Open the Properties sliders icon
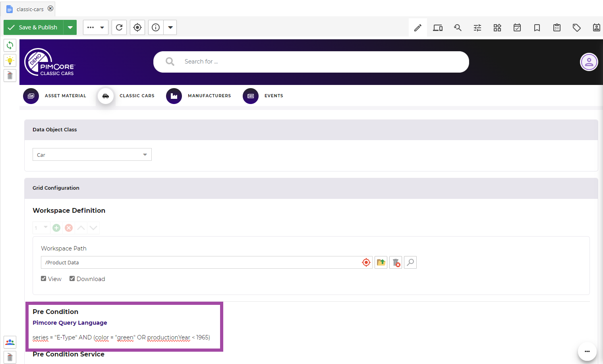This screenshot has height=364, width=603. point(477,27)
